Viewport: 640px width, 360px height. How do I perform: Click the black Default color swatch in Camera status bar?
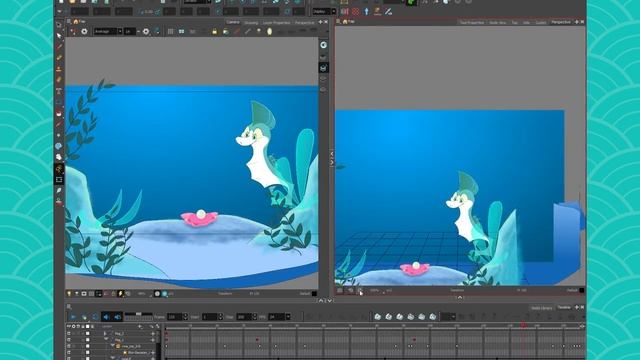point(314,293)
